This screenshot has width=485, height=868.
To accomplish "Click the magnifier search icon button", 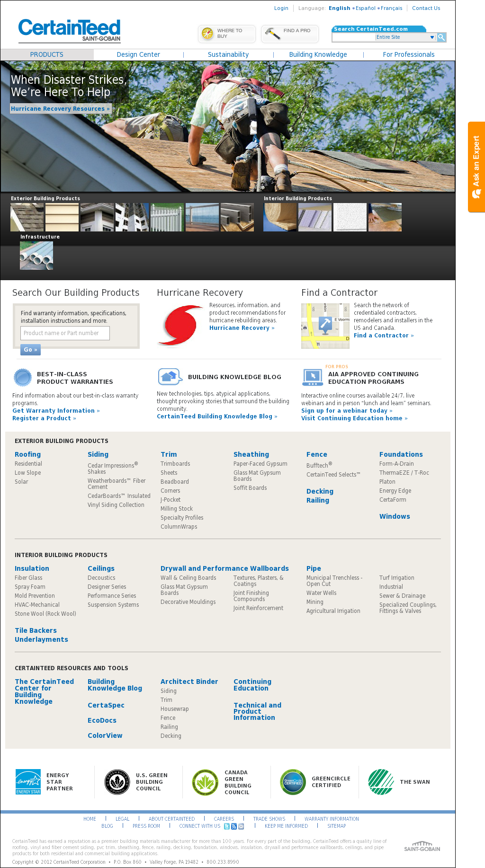I will [x=441, y=37].
